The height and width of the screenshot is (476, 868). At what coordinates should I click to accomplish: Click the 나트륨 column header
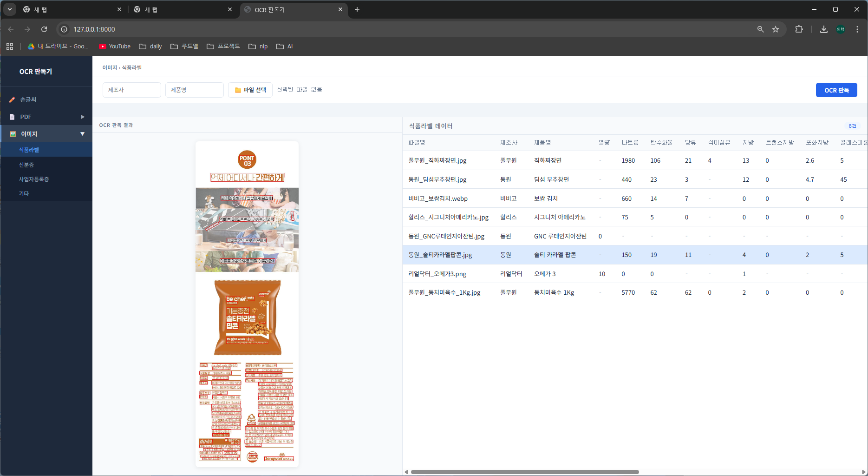630,142
